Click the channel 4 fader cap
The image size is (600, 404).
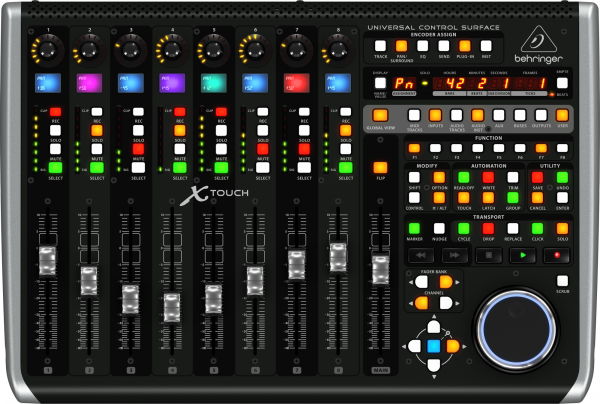(x=172, y=308)
